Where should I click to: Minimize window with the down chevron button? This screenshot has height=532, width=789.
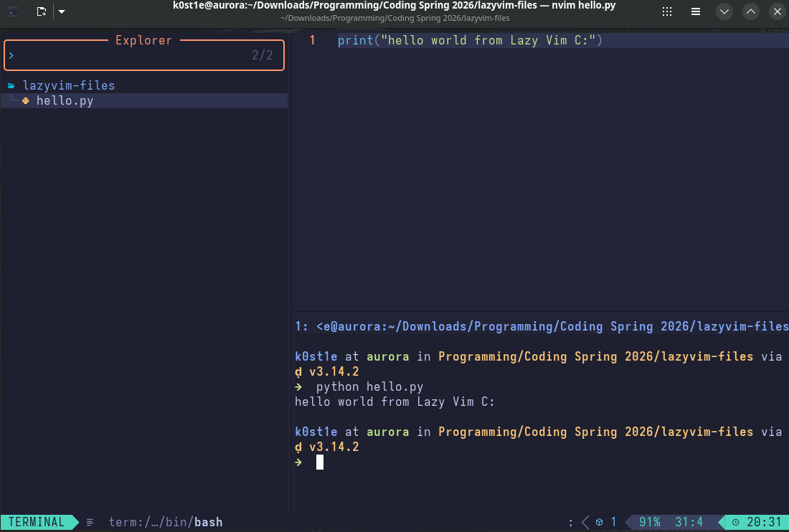click(x=724, y=11)
